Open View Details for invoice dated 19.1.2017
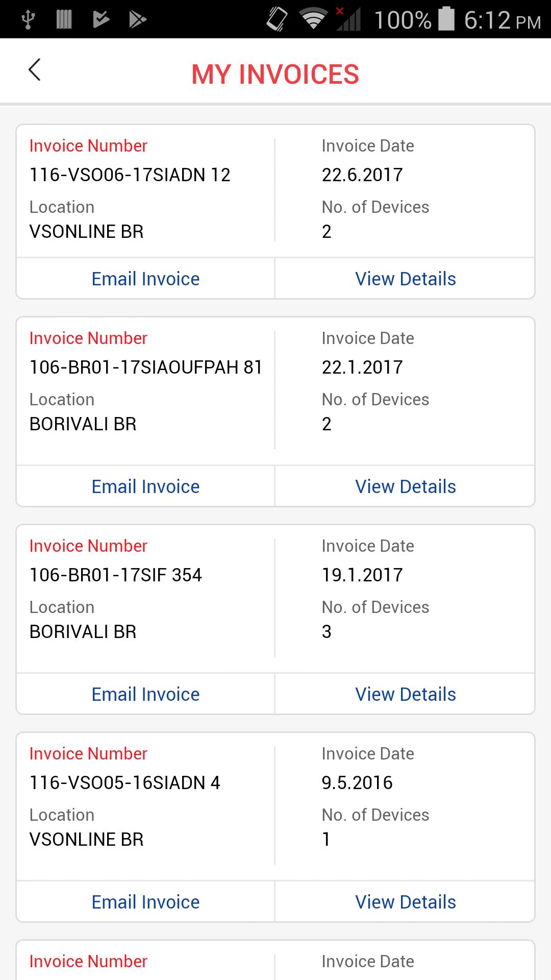Image resolution: width=551 pixels, height=980 pixels. tap(405, 694)
